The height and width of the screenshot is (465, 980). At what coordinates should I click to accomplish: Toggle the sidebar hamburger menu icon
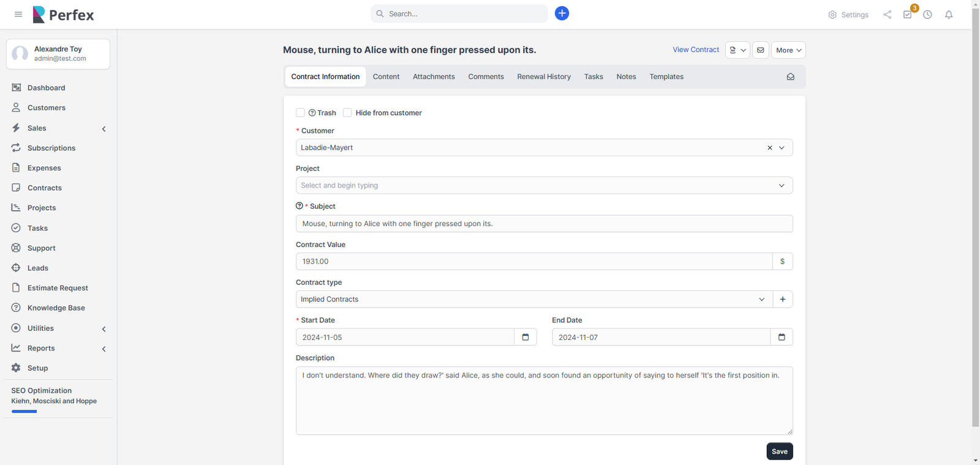tap(18, 14)
